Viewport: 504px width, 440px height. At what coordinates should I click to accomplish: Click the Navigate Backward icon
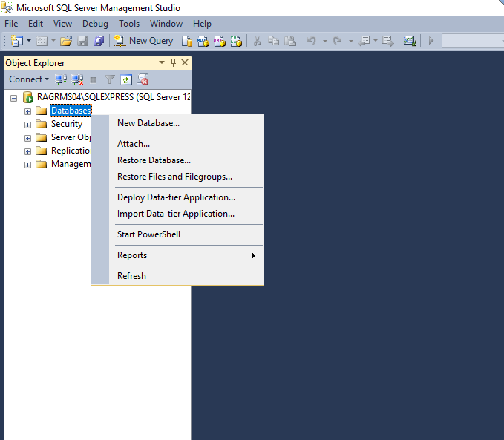pos(364,41)
